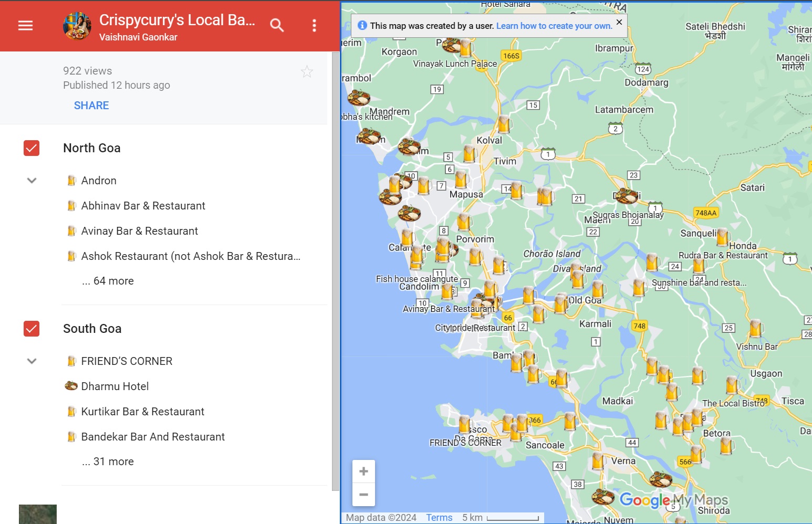Click beer marker at The Local Bistro
This screenshot has width=812, height=524.
tap(732, 385)
